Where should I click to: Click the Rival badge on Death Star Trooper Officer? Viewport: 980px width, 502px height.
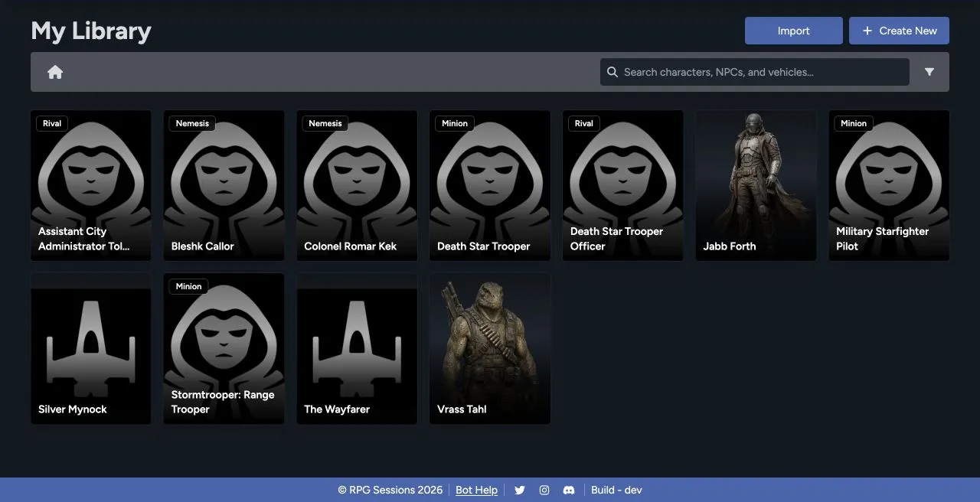point(584,123)
